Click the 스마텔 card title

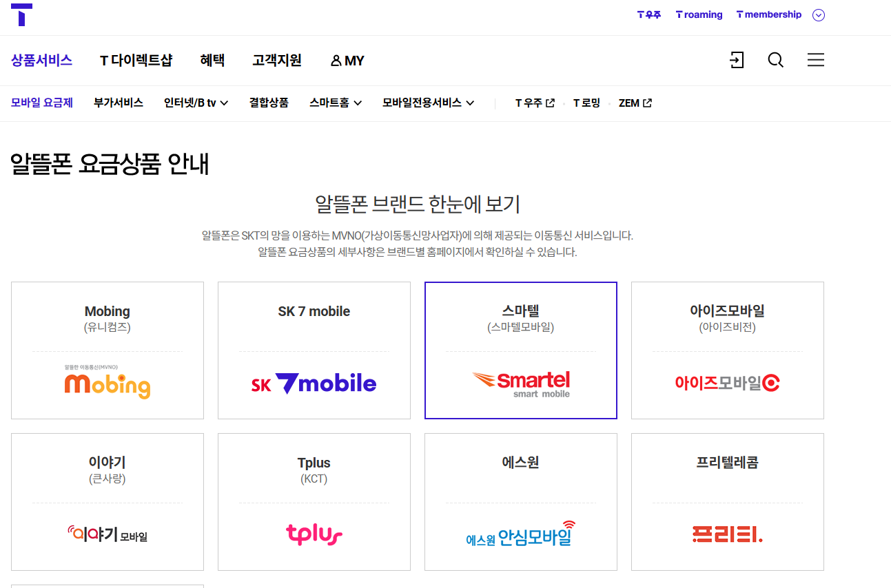tap(521, 311)
